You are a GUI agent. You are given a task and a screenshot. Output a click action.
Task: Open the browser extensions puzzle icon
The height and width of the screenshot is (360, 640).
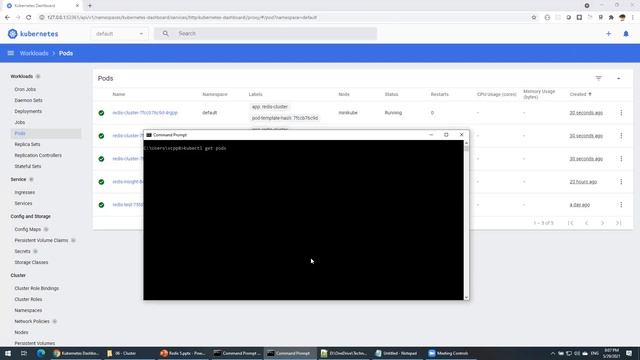point(611,18)
